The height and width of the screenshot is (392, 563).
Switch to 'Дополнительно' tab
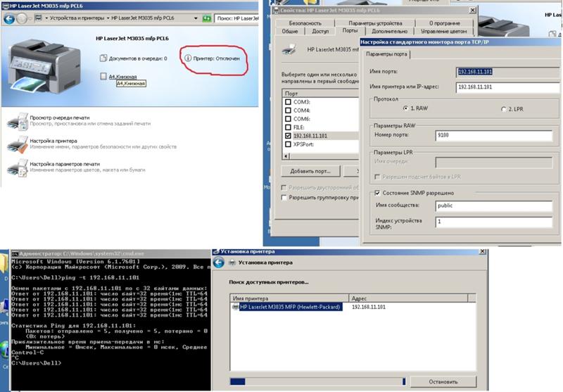coord(390,31)
